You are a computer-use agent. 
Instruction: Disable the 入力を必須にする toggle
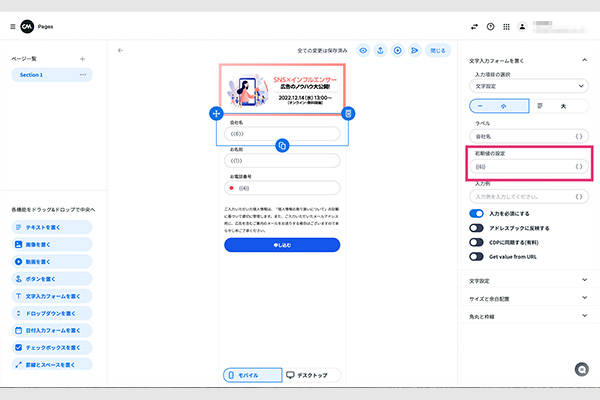coord(477,214)
